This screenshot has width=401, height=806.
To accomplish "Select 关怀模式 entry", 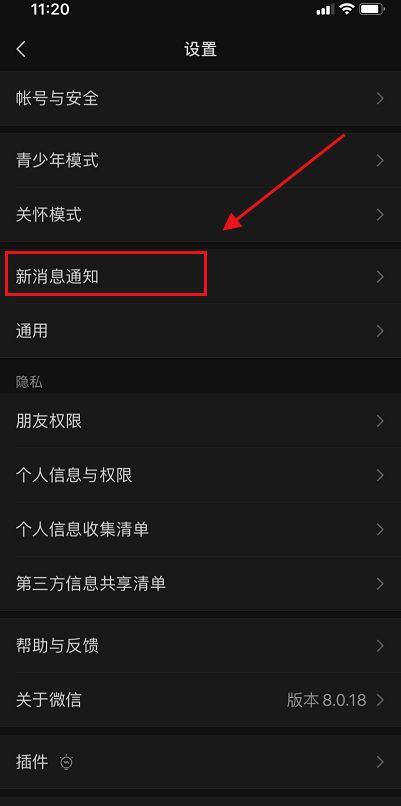I will (x=200, y=215).
